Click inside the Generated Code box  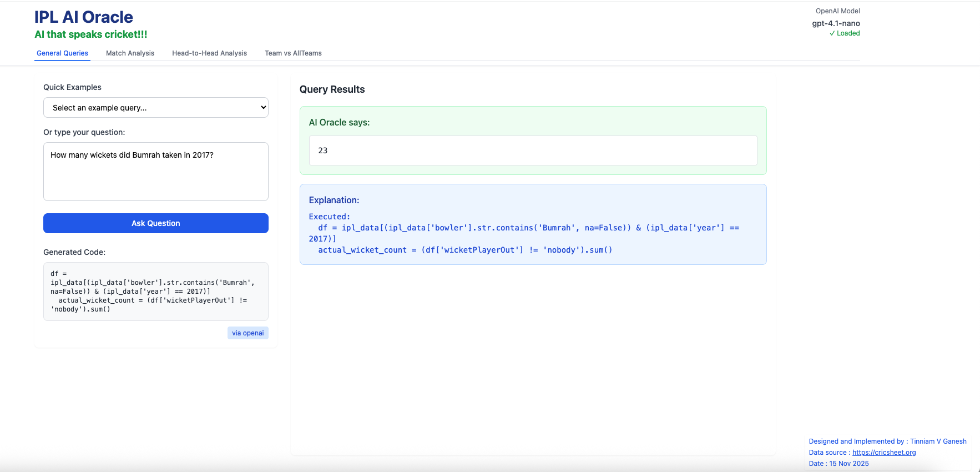[156, 292]
